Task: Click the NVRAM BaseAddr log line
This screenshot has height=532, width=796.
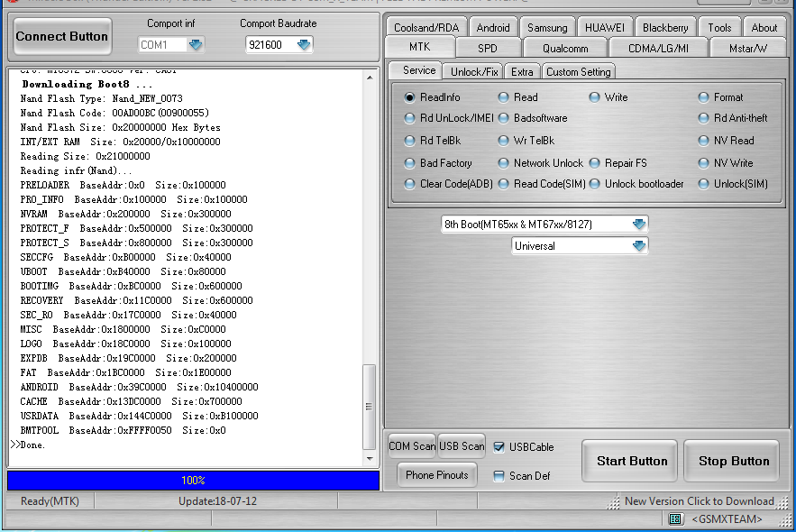Action: click(125, 214)
